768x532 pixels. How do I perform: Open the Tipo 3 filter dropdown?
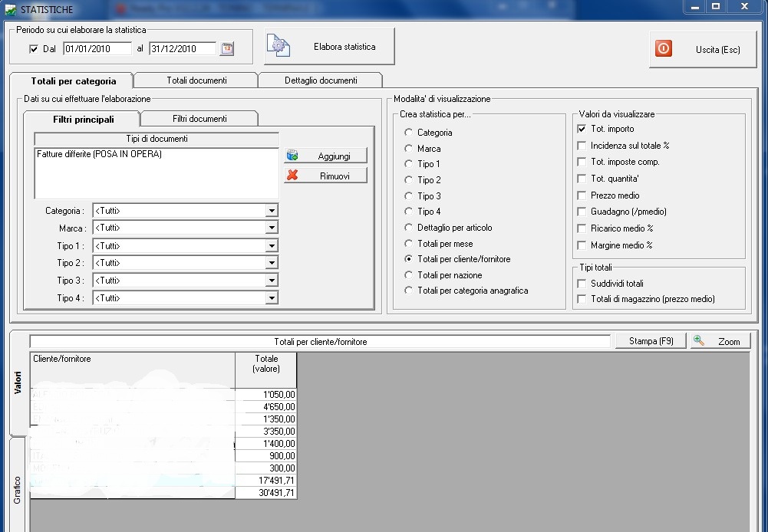point(272,281)
